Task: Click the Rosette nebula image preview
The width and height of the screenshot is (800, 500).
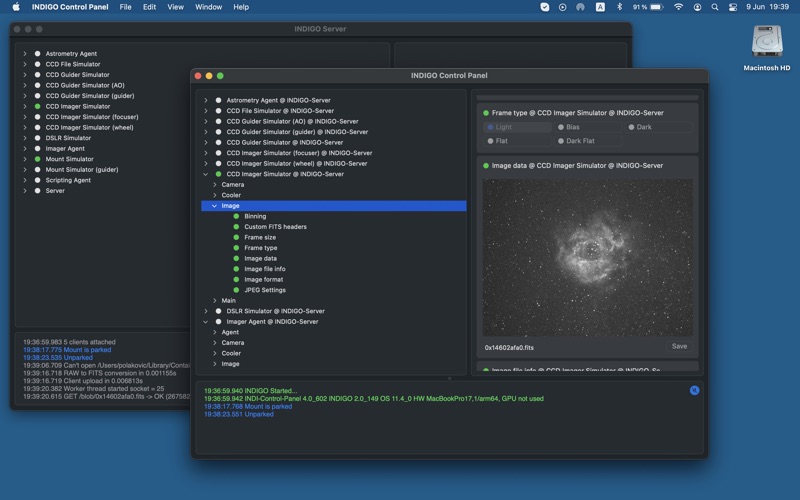Action: tap(588, 258)
